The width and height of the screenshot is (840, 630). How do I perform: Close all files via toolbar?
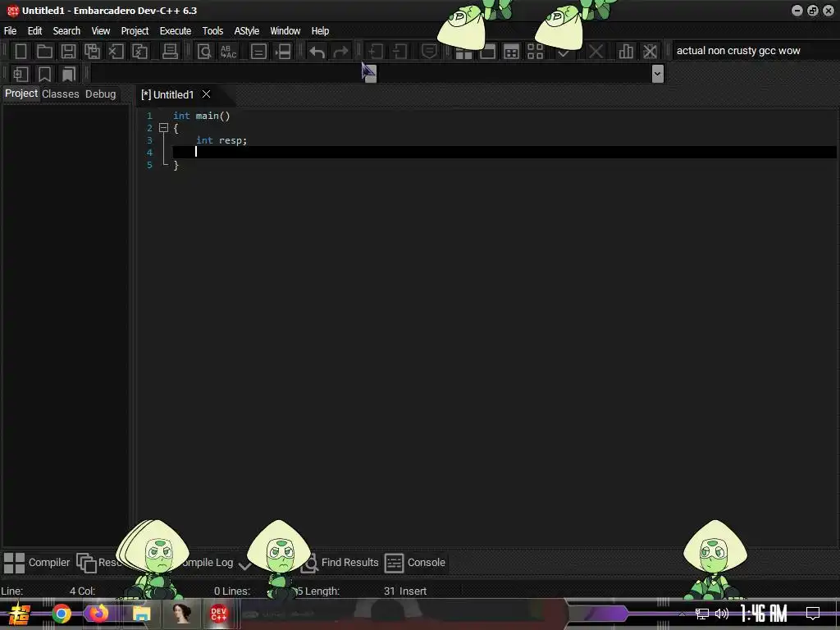pyautogui.click(x=139, y=52)
